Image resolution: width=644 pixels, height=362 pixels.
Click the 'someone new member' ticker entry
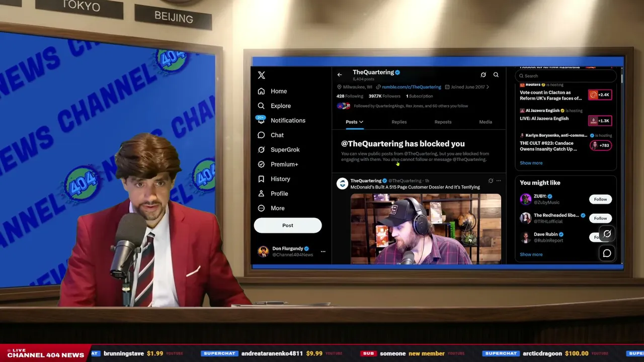click(x=413, y=353)
